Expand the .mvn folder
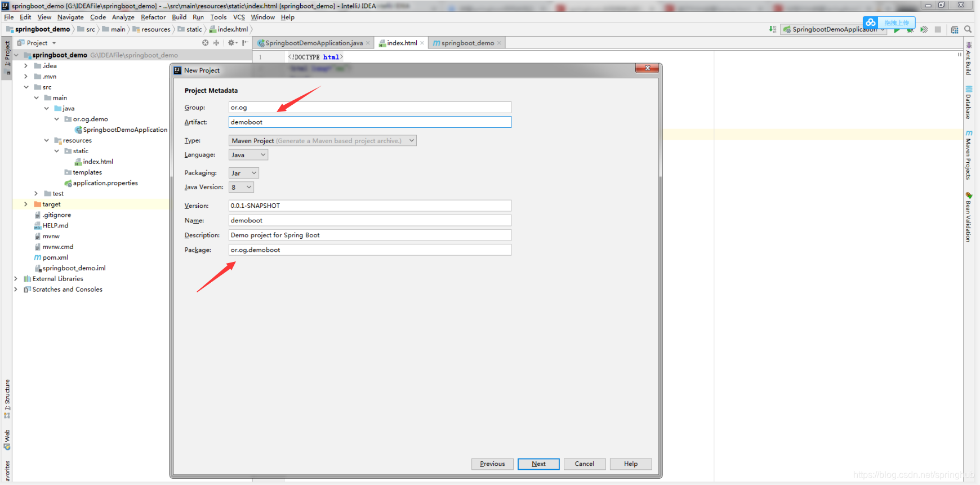The height and width of the screenshot is (485, 980). [26, 77]
